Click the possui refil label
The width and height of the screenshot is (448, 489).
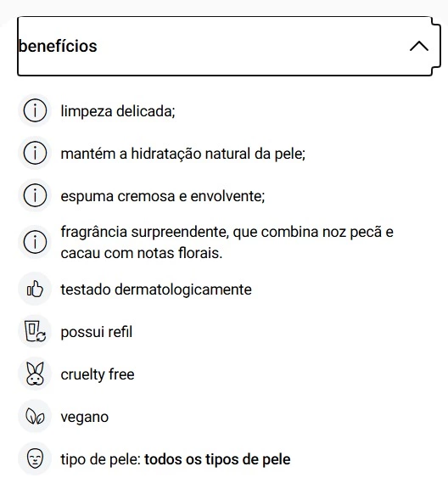[x=97, y=332]
